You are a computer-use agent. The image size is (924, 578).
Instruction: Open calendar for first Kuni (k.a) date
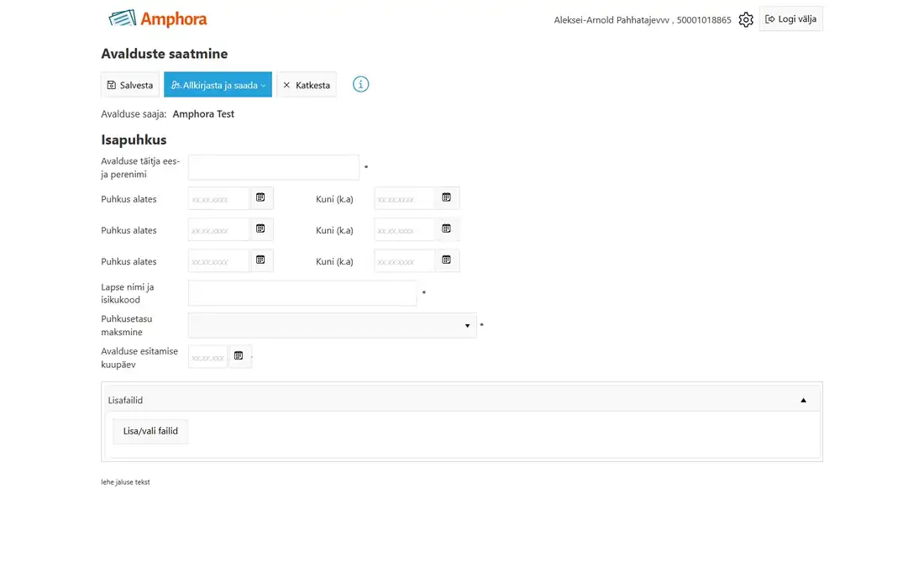tap(447, 198)
